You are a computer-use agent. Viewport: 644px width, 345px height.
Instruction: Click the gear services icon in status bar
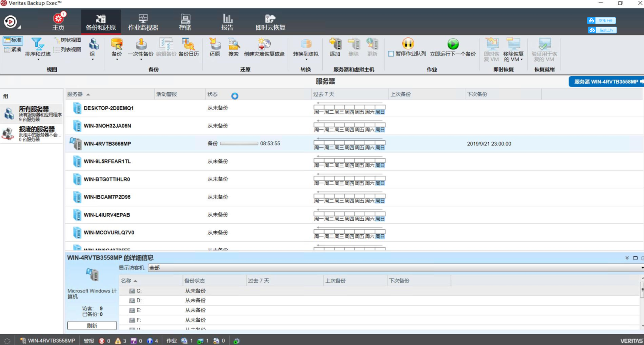237,341
